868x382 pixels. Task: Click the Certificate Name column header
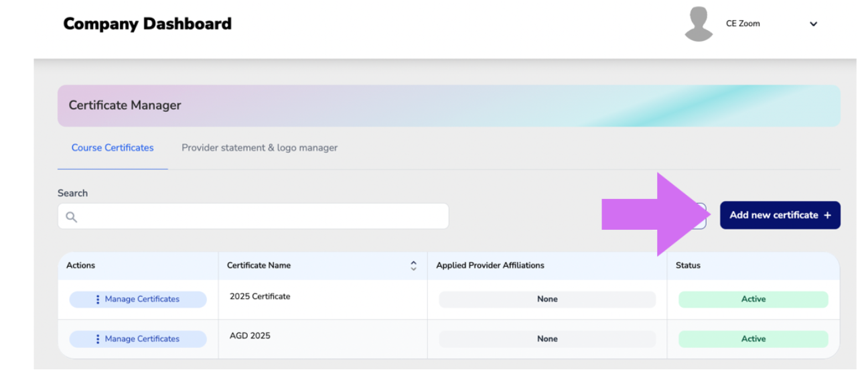point(259,265)
